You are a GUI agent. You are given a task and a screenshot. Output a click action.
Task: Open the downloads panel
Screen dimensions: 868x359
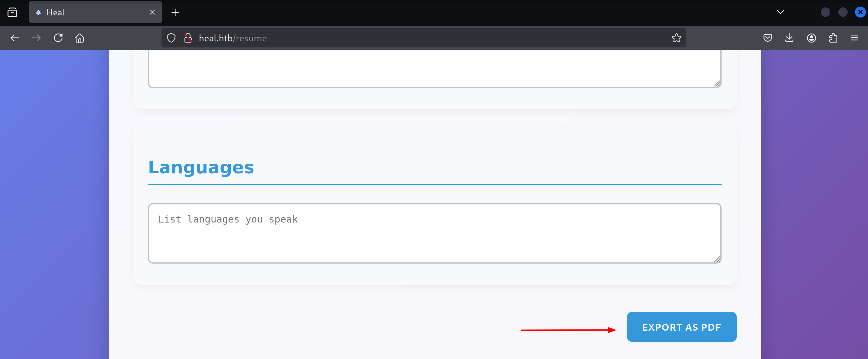click(x=789, y=38)
